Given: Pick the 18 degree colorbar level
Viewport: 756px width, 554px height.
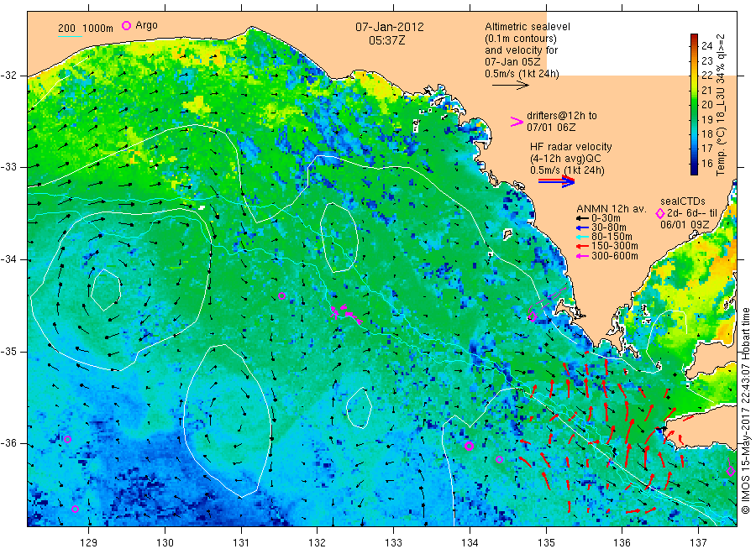Looking at the screenshot, I should pyautogui.click(x=706, y=134).
